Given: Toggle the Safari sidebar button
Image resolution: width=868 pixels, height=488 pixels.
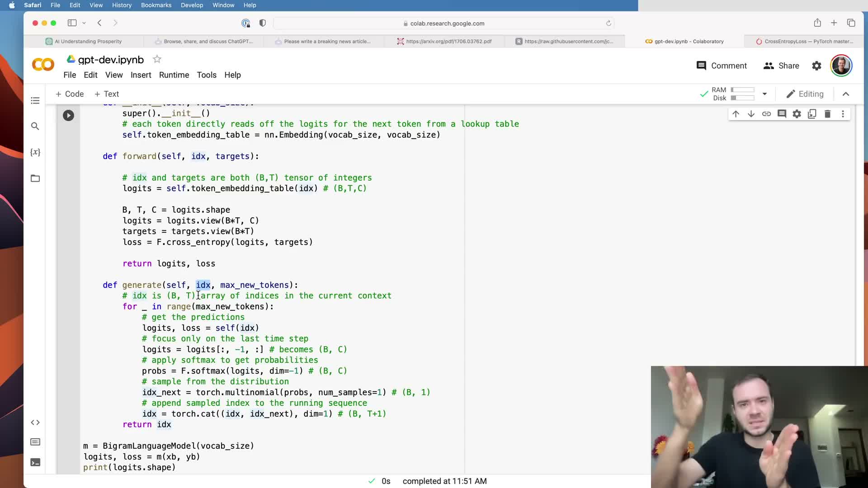Looking at the screenshot, I should pyautogui.click(x=72, y=23).
